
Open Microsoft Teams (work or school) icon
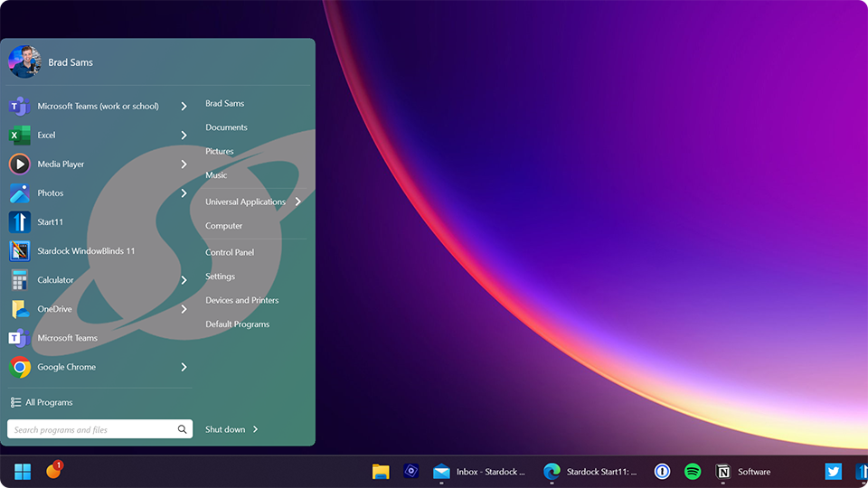pyautogui.click(x=19, y=106)
